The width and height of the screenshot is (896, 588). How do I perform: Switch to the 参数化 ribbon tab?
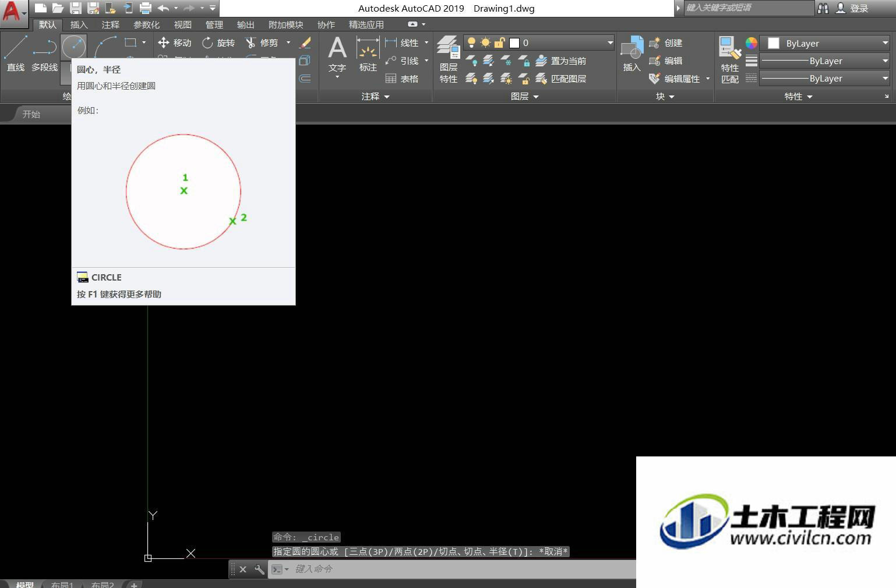click(146, 24)
